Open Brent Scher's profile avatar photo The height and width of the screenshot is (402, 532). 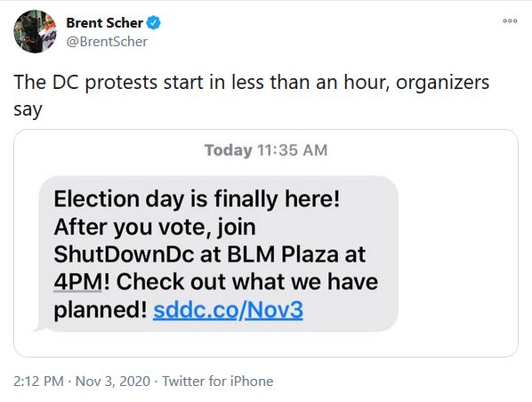(35, 31)
